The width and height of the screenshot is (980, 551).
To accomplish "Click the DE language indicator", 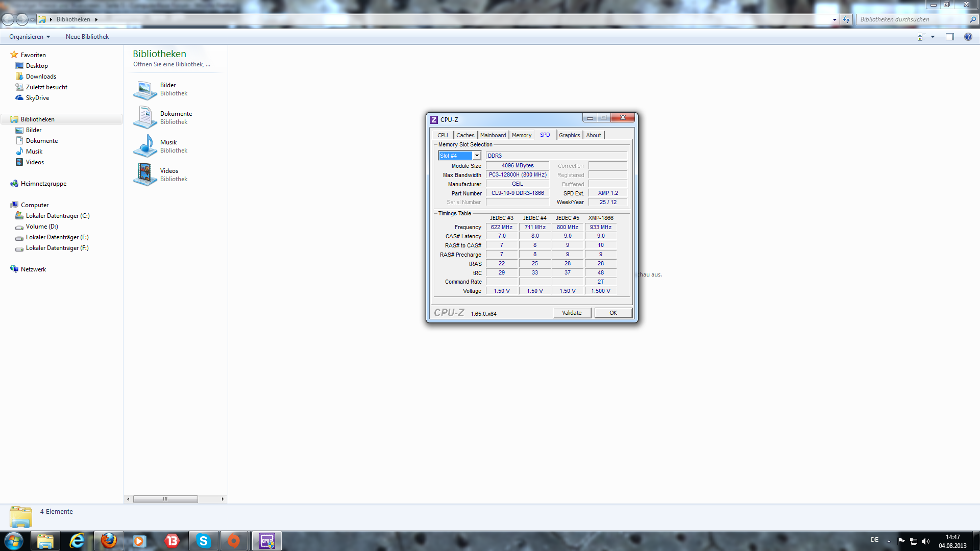I will tap(875, 540).
